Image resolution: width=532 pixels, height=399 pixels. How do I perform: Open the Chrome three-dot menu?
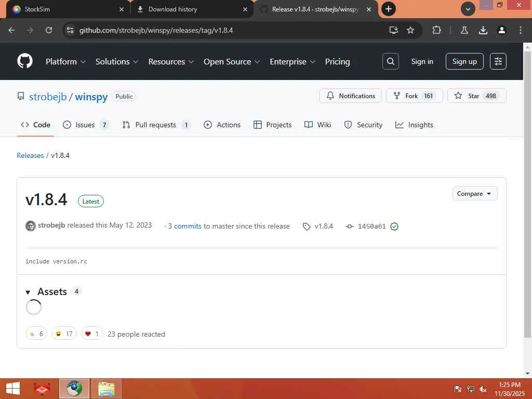pos(521,30)
